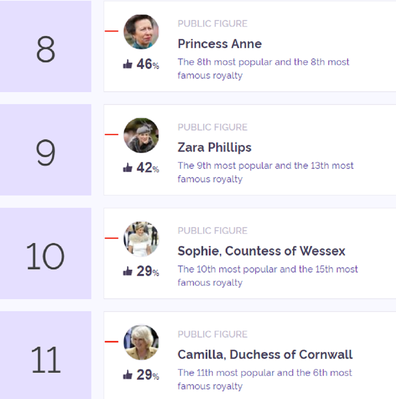Open Princess Anne's profile photo
Viewport: 396px width, 399px height.
click(141, 32)
